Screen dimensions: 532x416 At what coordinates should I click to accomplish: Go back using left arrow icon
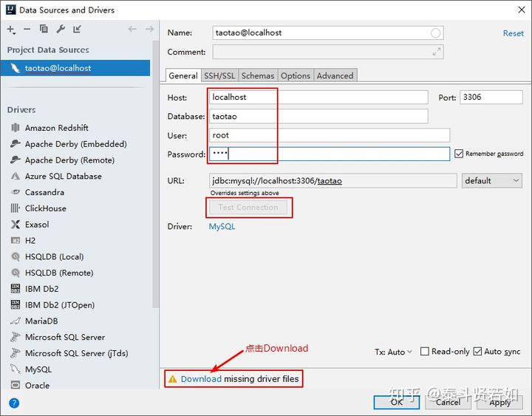tap(132, 29)
